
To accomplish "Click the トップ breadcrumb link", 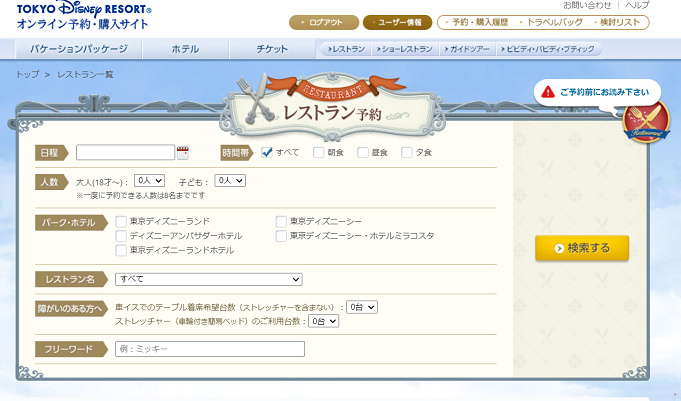I will click(27, 75).
